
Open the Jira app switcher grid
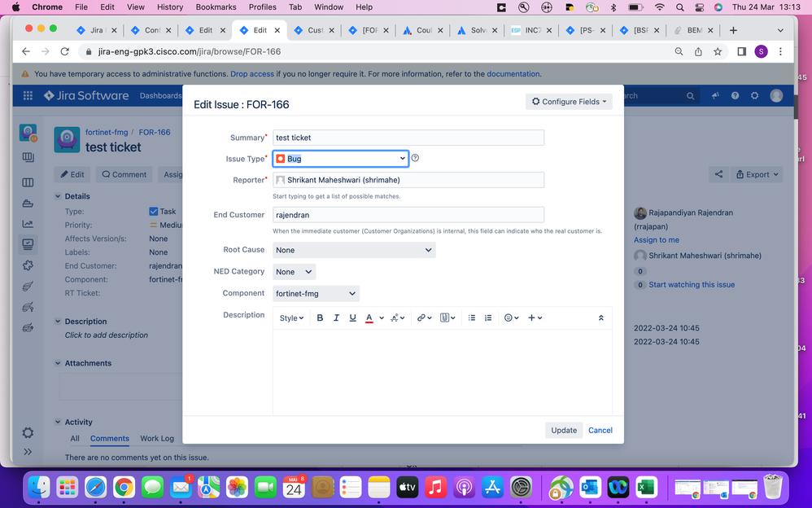(x=28, y=95)
